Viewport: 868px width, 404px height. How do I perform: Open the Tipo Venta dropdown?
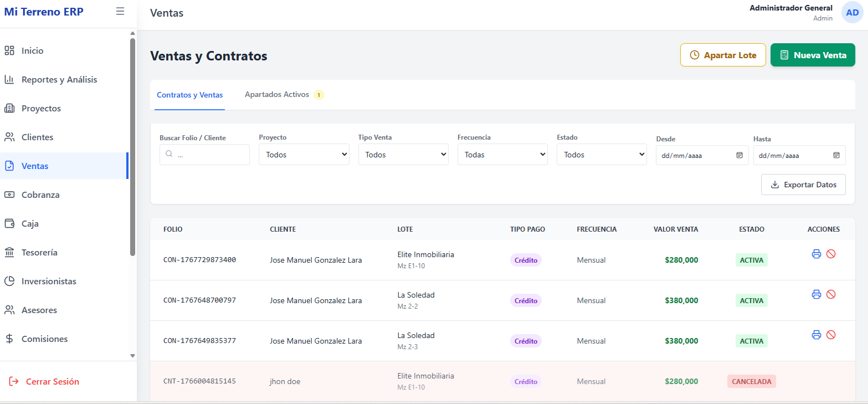coord(403,155)
